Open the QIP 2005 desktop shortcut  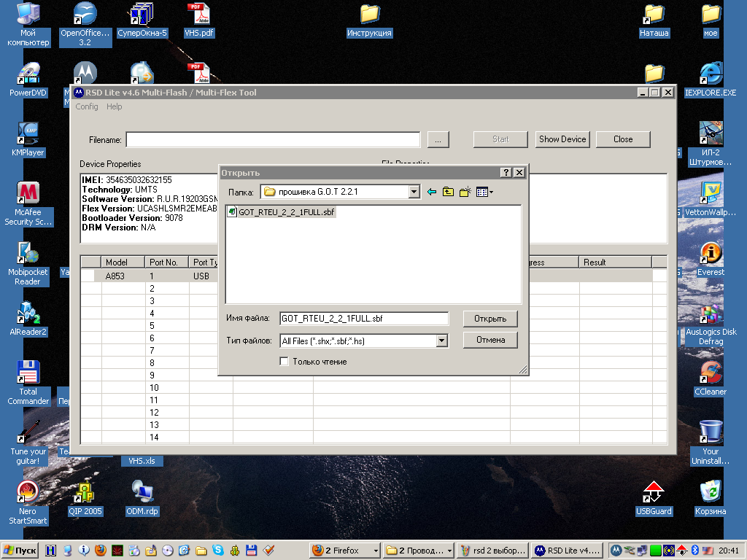click(85, 499)
